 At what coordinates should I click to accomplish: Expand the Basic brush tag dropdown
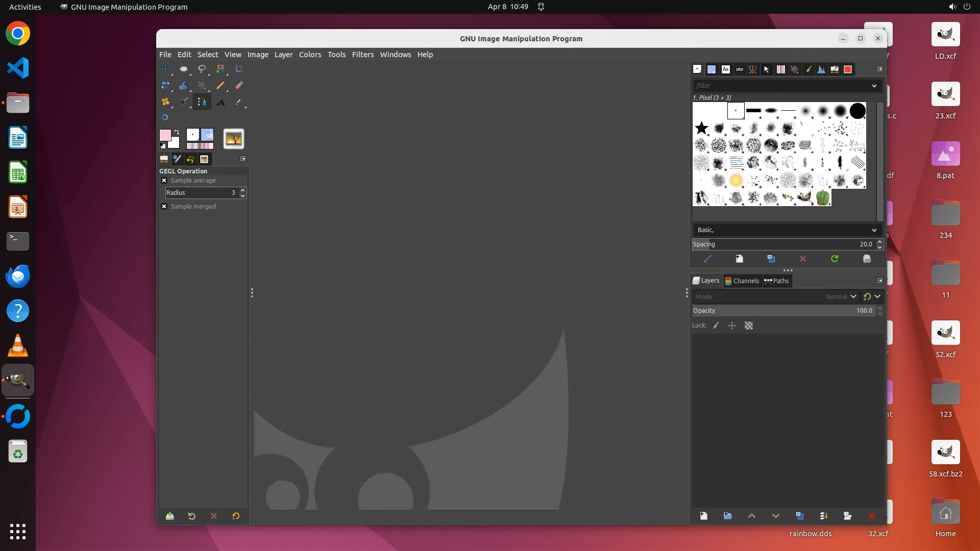pos(874,230)
